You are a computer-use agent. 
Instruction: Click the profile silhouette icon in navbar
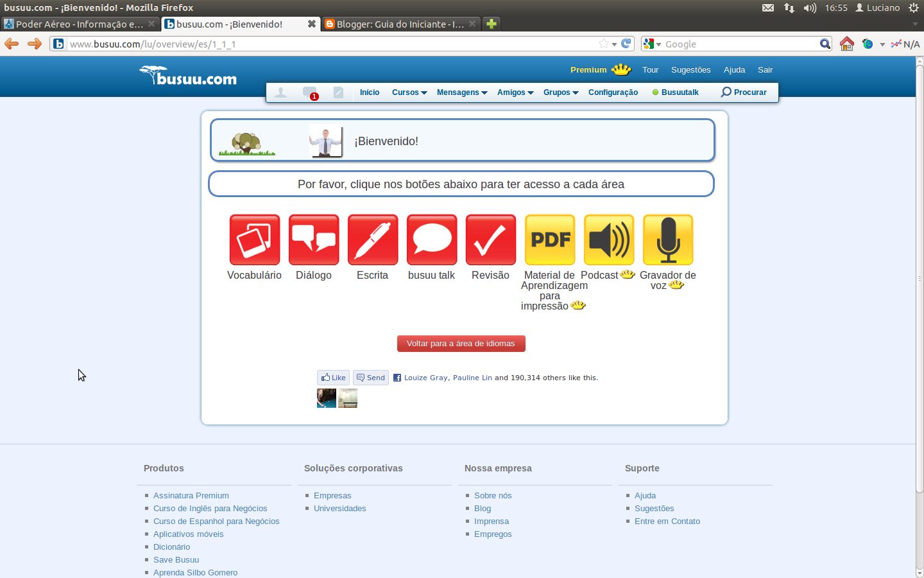click(280, 92)
